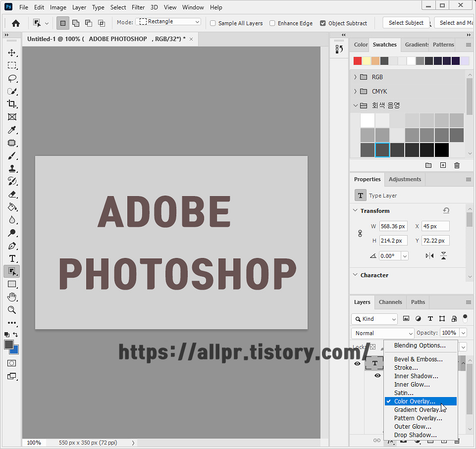The height and width of the screenshot is (449, 476).
Task: Click the Select Subject button
Action: coord(406,23)
